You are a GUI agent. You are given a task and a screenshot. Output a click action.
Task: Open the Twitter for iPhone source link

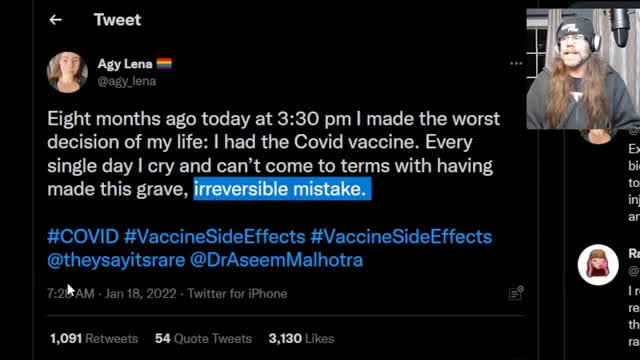pyautogui.click(x=237, y=293)
